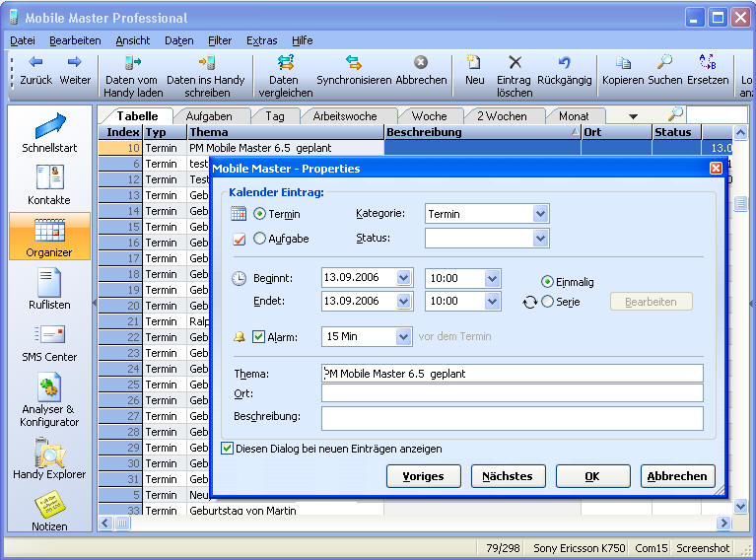
Task: Expand the view tabs overflow arrow
Action: (634, 116)
